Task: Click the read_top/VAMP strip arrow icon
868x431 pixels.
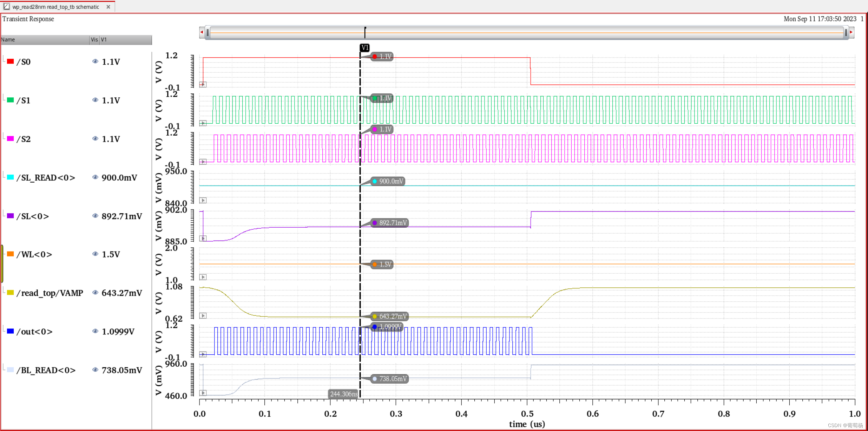Action: (x=203, y=315)
